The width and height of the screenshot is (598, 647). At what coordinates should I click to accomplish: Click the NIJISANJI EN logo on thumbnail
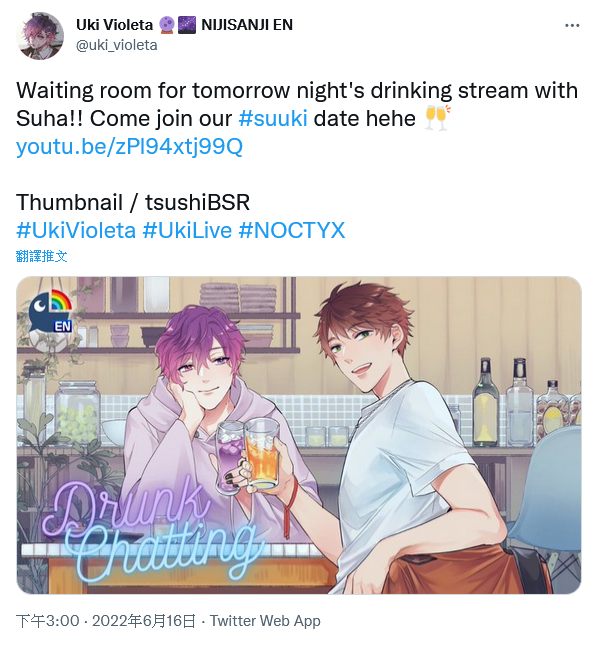51,312
